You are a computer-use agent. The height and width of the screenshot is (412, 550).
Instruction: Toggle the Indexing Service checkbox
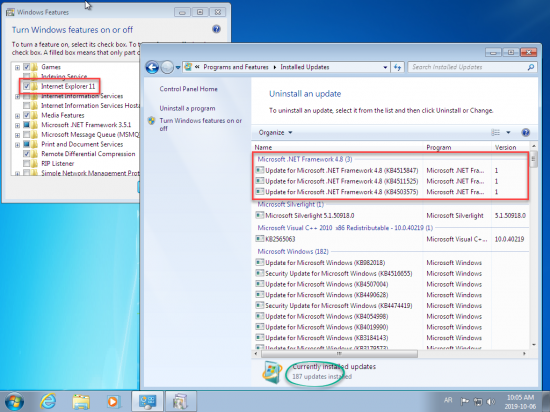click(27, 76)
